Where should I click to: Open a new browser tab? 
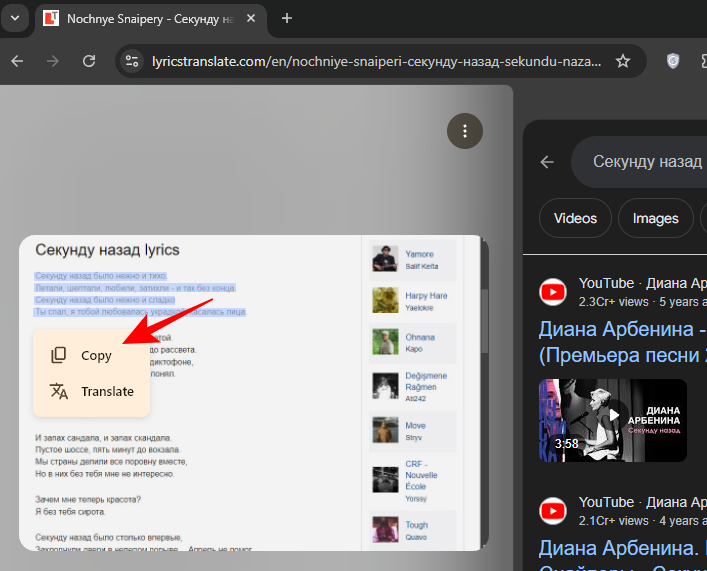tap(287, 18)
